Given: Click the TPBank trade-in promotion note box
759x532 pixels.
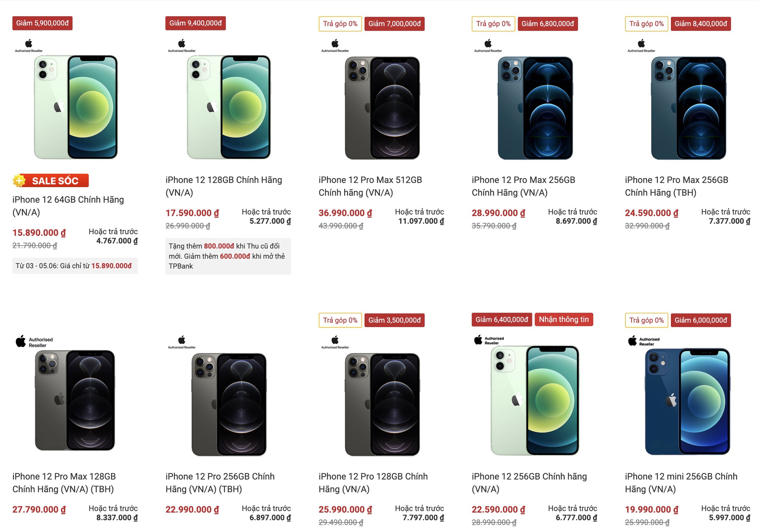Looking at the screenshot, I should (228, 256).
